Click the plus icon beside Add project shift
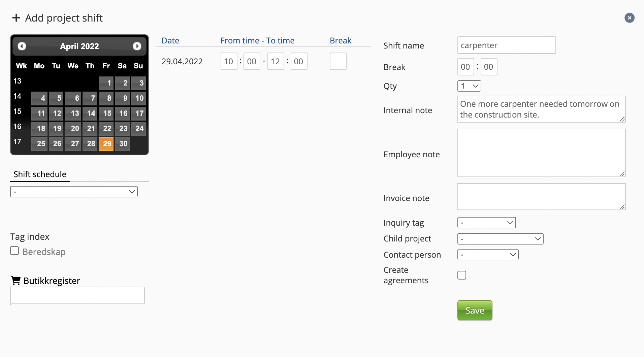 point(16,18)
